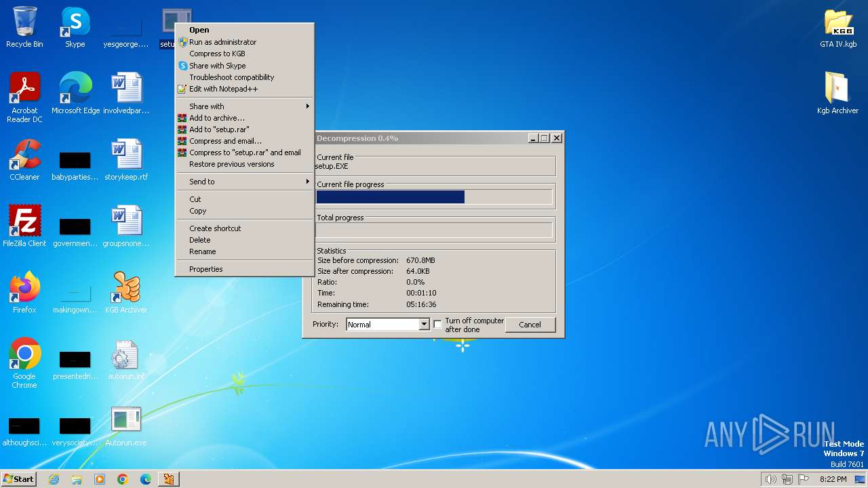Open Action Center flag icon
This screenshot has width=868, height=488.
coord(804,479)
